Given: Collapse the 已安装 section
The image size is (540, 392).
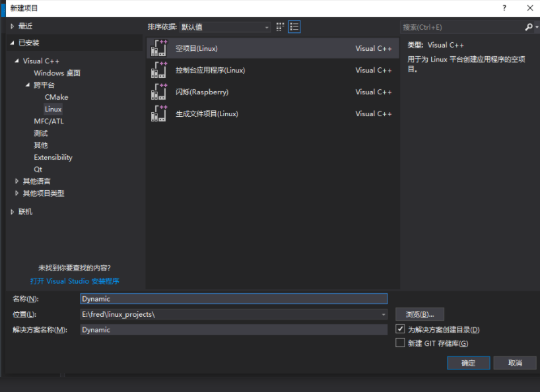Looking at the screenshot, I should [x=13, y=43].
